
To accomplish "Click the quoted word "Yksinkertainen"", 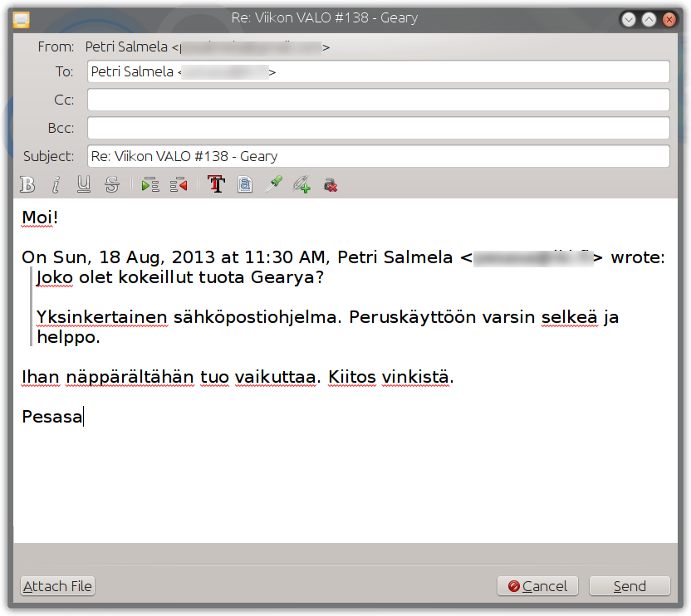I will [102, 317].
